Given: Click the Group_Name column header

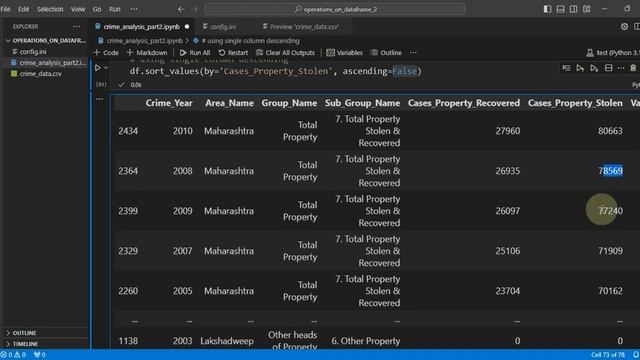Looking at the screenshot, I should click(289, 103).
